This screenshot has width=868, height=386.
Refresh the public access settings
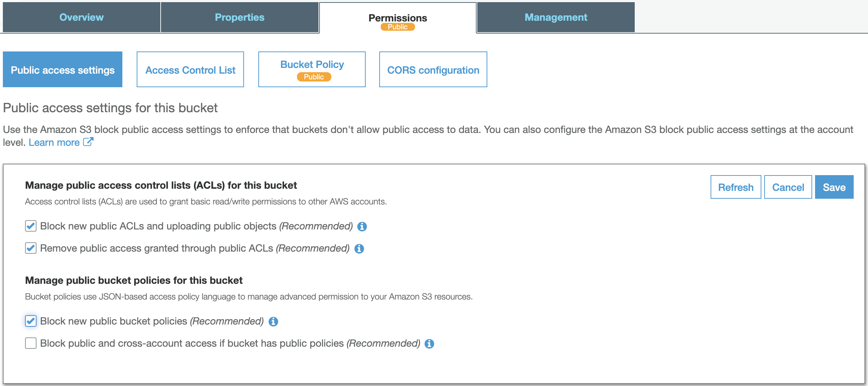(736, 187)
